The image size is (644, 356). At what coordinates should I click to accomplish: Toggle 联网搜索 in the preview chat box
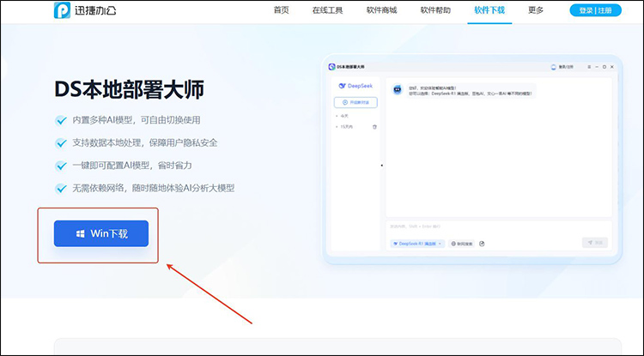point(462,244)
